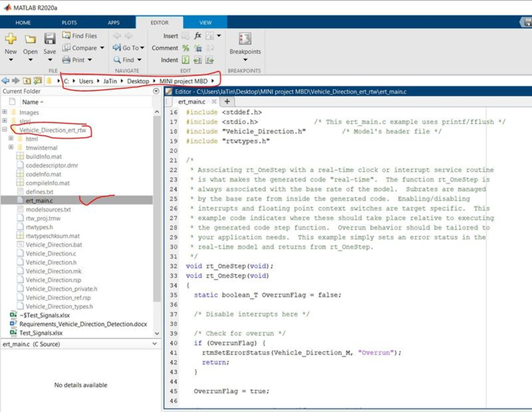Collapse the ert_main.c details panel
This screenshot has height=412, width=532.
[x=155, y=343]
